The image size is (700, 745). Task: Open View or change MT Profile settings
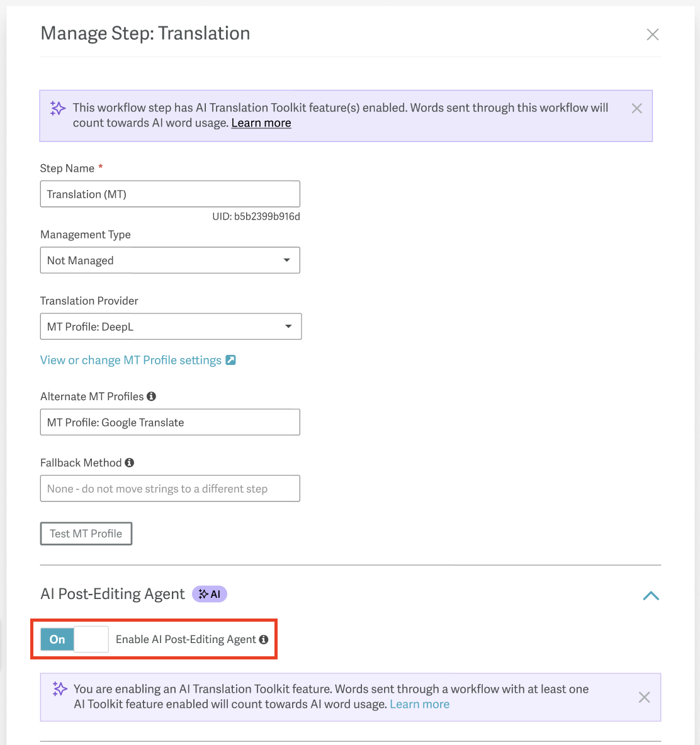tap(131, 360)
